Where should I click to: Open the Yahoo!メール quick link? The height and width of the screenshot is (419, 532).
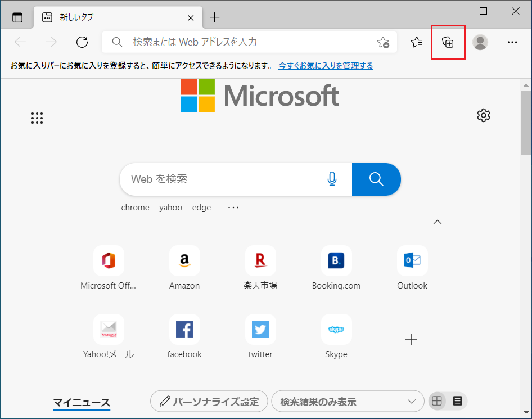point(109,336)
